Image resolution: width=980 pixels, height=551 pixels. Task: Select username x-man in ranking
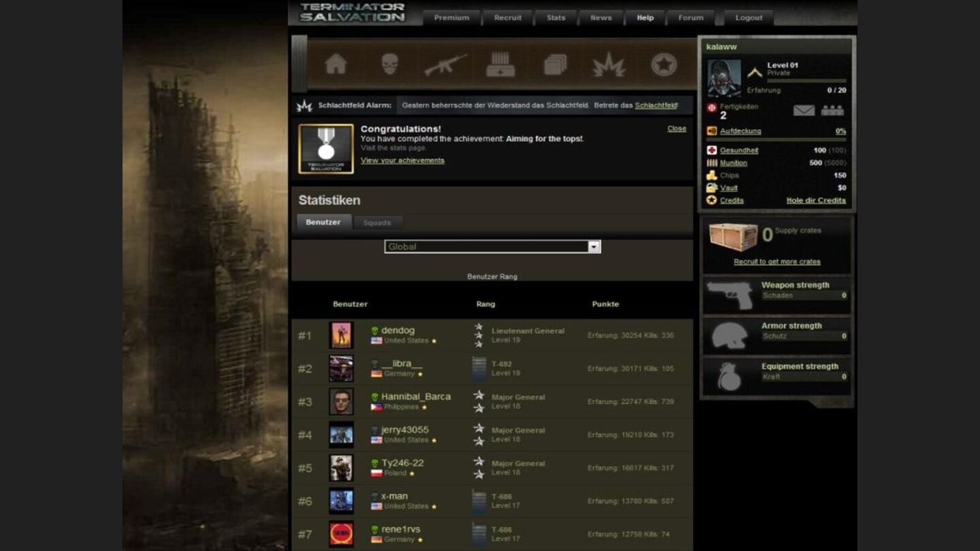pyautogui.click(x=395, y=497)
